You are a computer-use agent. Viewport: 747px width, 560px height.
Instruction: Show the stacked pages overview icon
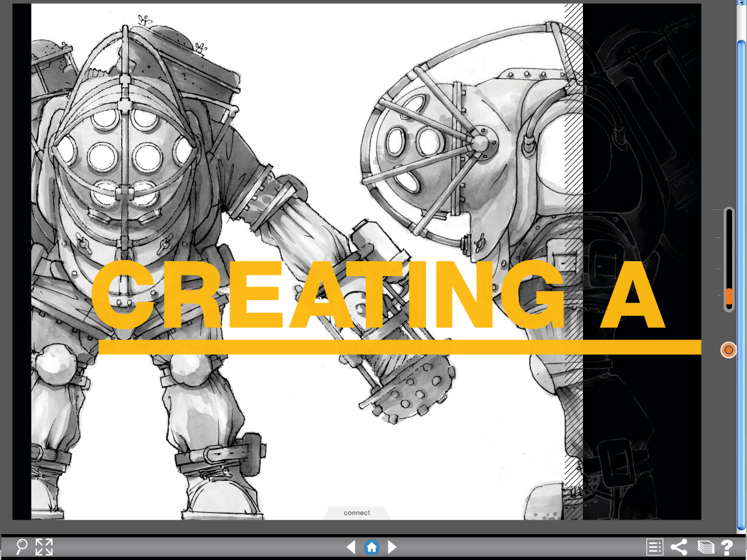click(x=705, y=547)
